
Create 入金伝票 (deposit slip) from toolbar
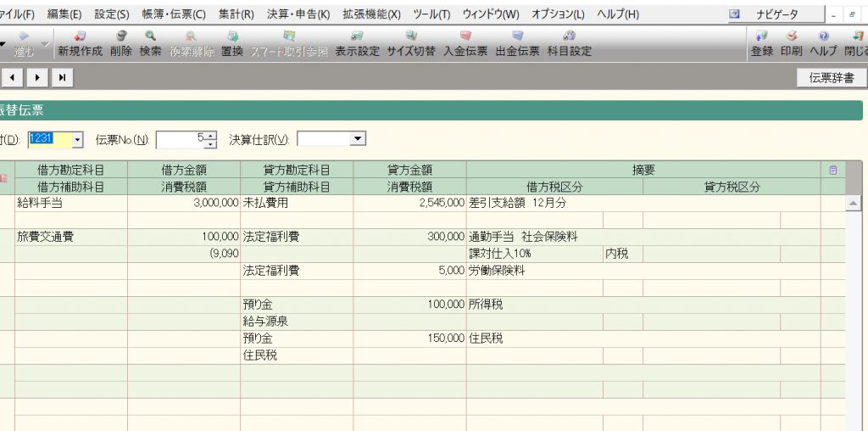pos(465,43)
